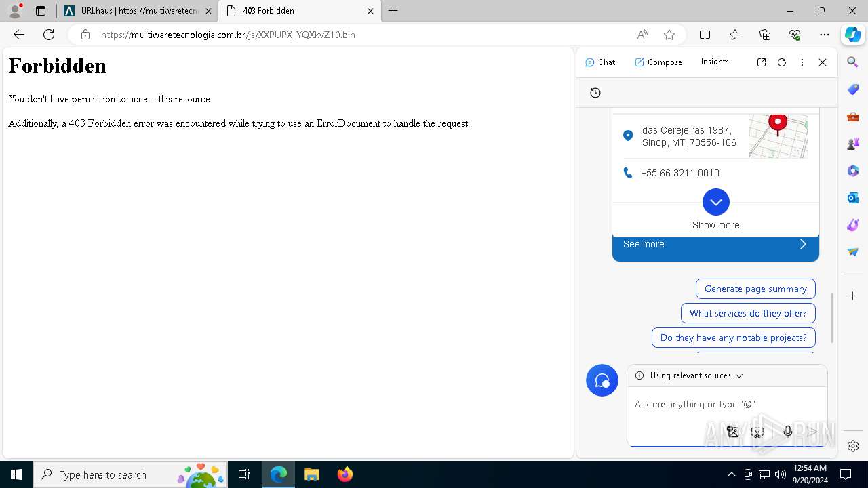The image size is (868, 488).
Task: Select the 403 Forbidden tab
Action: [x=299, y=11]
